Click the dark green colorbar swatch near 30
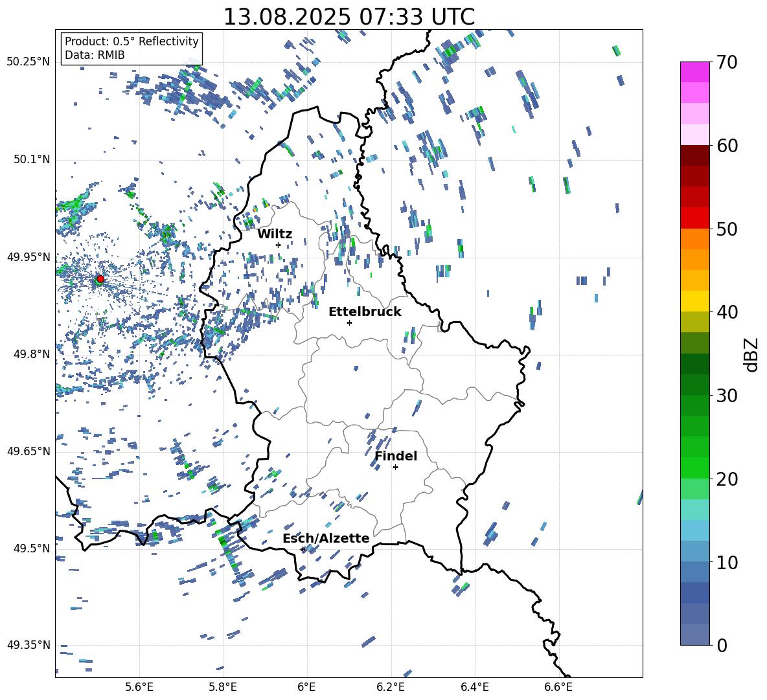Image resolution: width=767 pixels, height=700 pixels. 695,384
